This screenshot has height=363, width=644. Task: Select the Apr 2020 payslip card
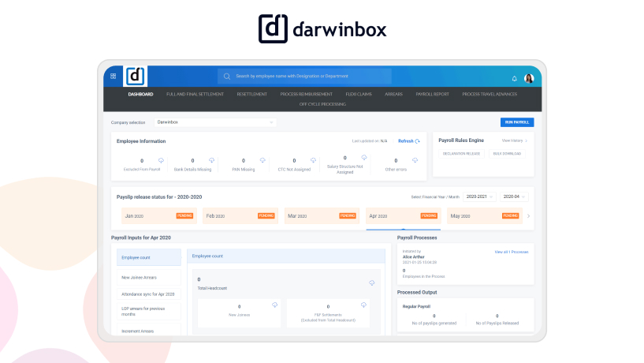(x=404, y=215)
